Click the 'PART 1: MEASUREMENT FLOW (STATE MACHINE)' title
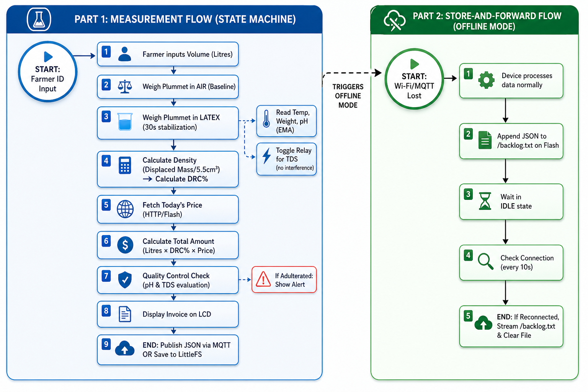This screenshot has width=588, height=392. [185, 19]
